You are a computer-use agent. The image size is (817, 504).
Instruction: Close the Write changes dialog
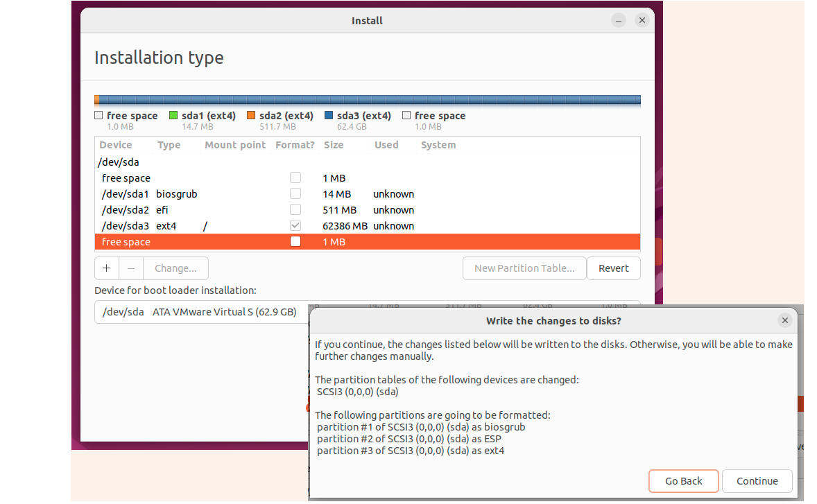(x=784, y=320)
